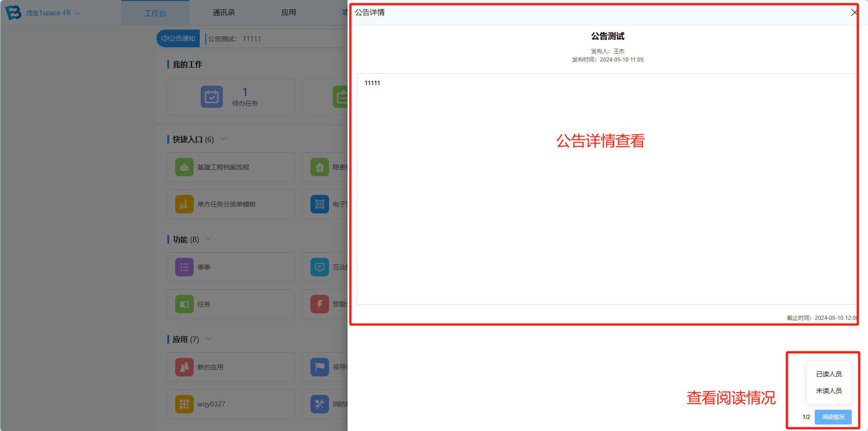Click the 公告测试 announcement title
868x431 pixels.
click(608, 36)
